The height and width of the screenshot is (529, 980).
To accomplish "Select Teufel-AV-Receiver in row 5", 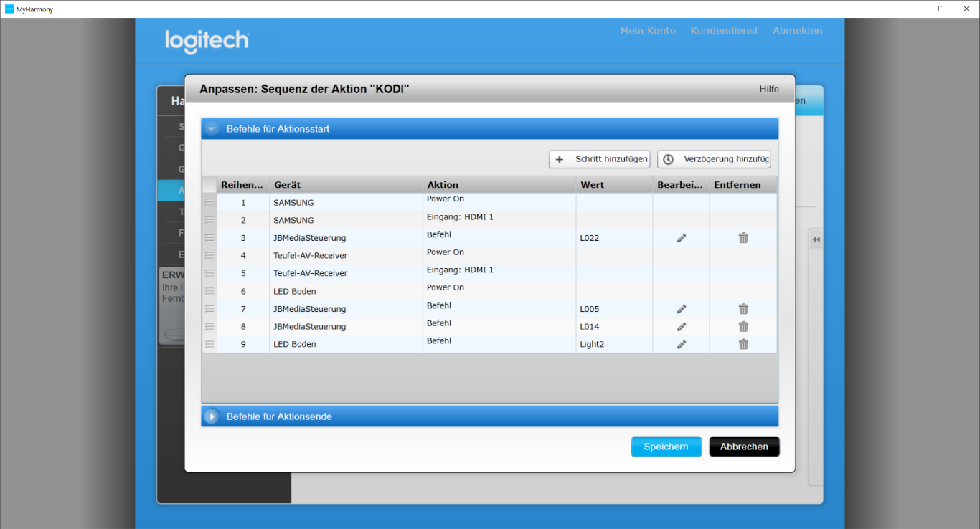I will (x=346, y=273).
